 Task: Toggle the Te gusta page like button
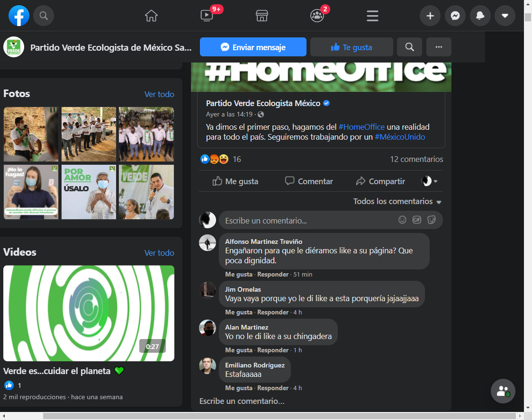pos(352,47)
